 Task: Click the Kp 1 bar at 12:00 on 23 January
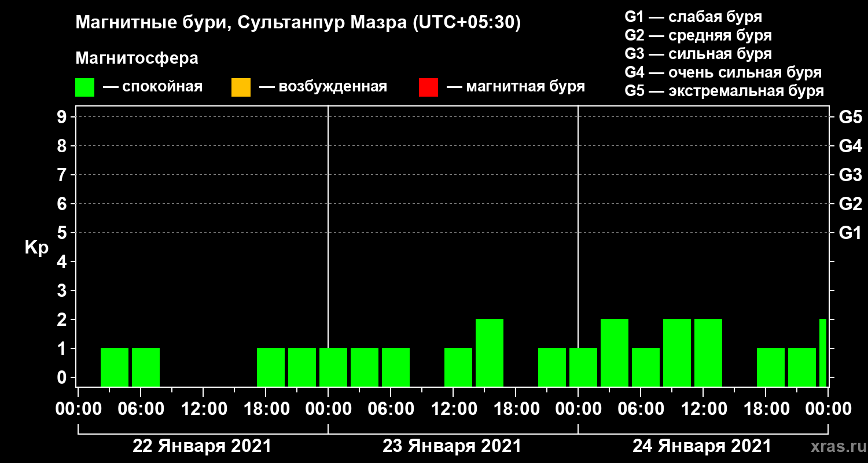point(458,367)
